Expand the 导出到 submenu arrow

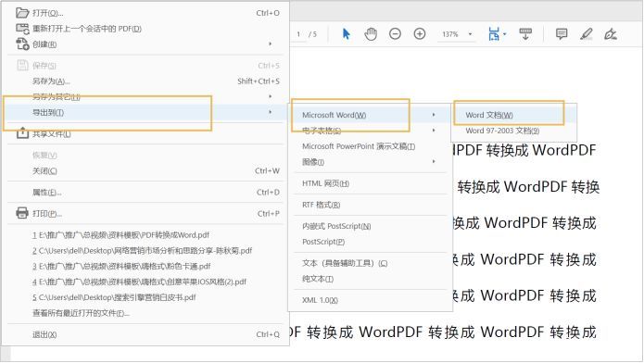(271, 112)
